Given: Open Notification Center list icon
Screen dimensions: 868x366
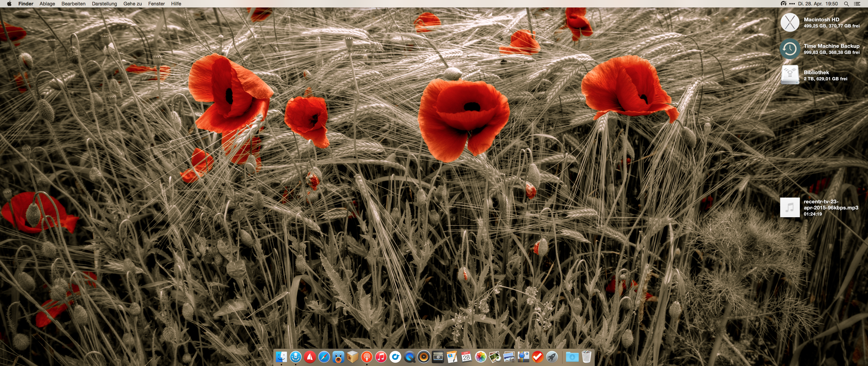Looking at the screenshot, I should click(857, 4).
